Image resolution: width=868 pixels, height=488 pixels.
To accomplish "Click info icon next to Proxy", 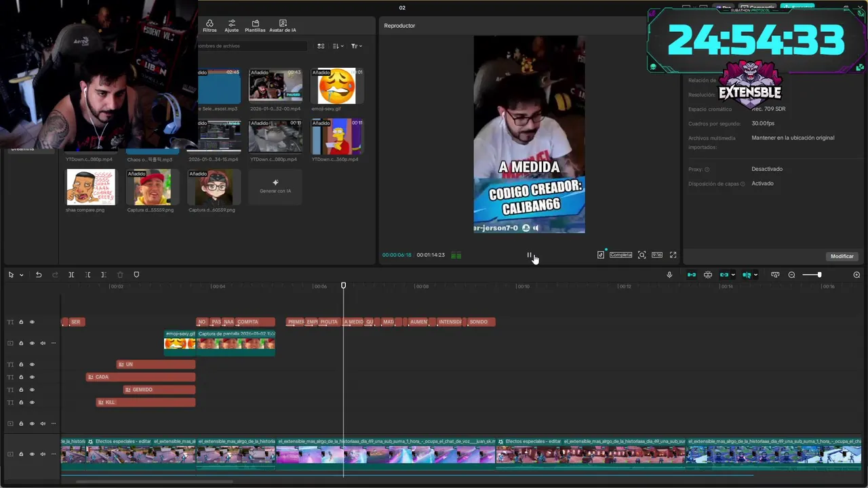I will [707, 169].
